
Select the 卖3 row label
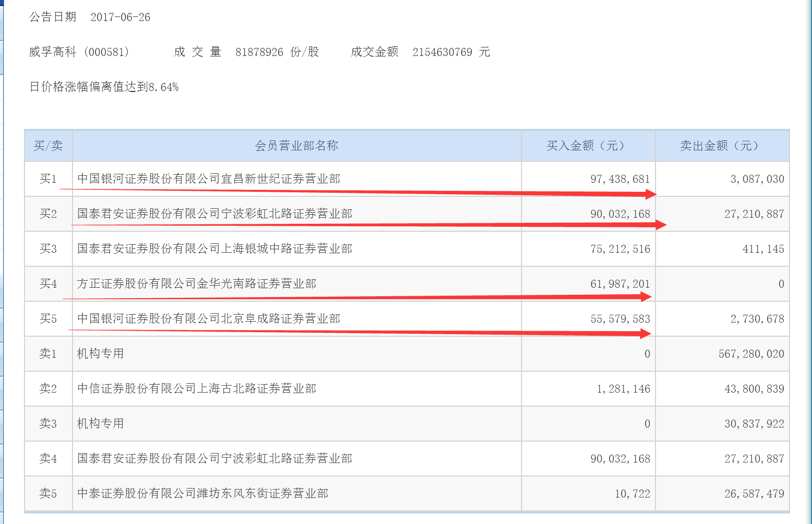coord(48,424)
